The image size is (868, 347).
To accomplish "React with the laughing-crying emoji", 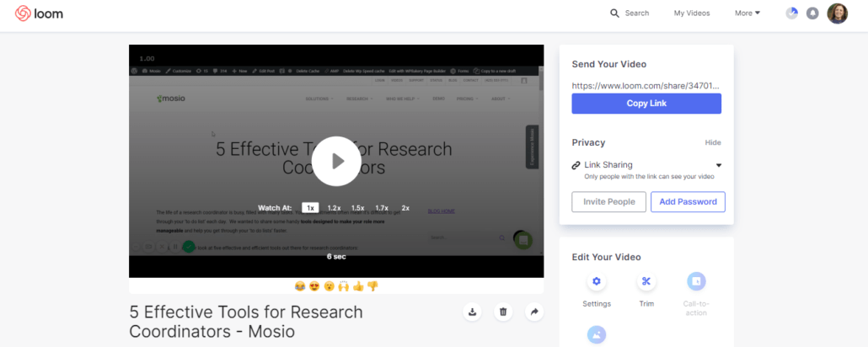I will tap(300, 286).
